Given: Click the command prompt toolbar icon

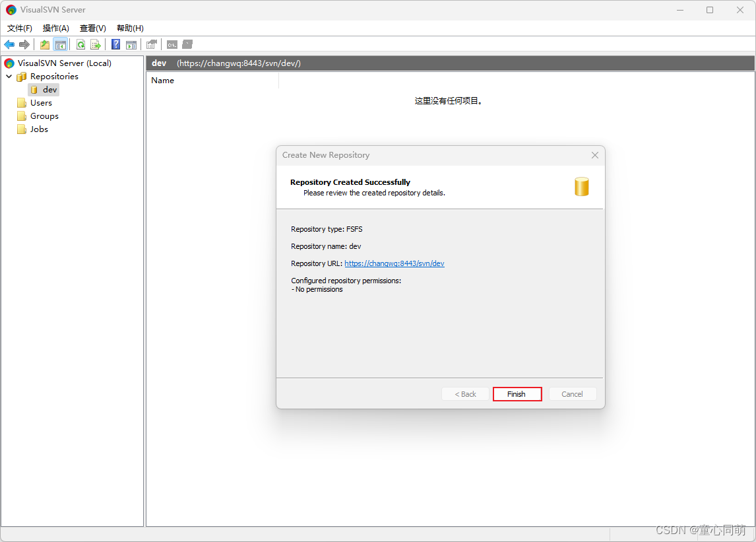Looking at the screenshot, I should pyautogui.click(x=172, y=45).
